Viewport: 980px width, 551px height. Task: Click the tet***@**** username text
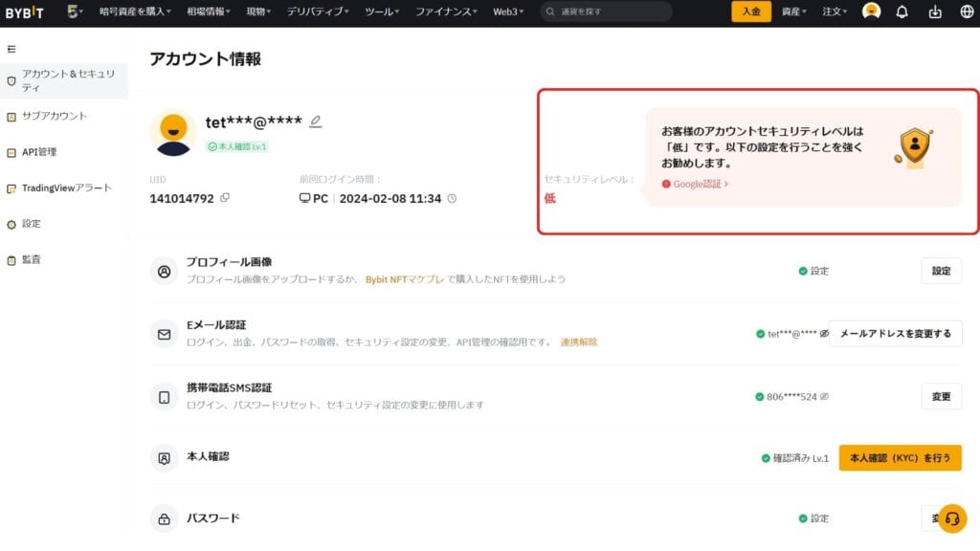[x=254, y=121]
